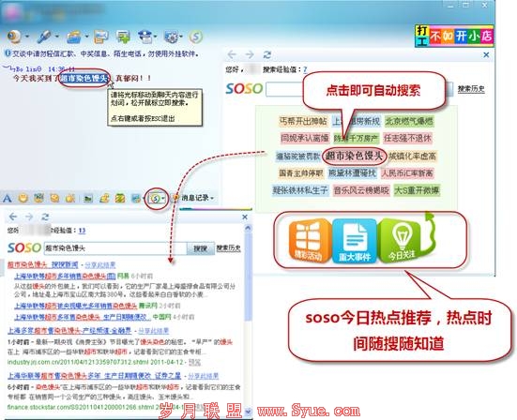Viewport: 517px width, 420px height.
Task: Select hot topic 人民币汇率新高
Action: pos(407,172)
